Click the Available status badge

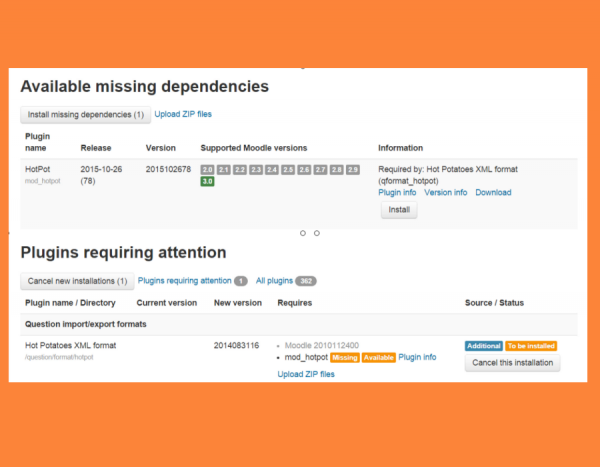tap(377, 357)
